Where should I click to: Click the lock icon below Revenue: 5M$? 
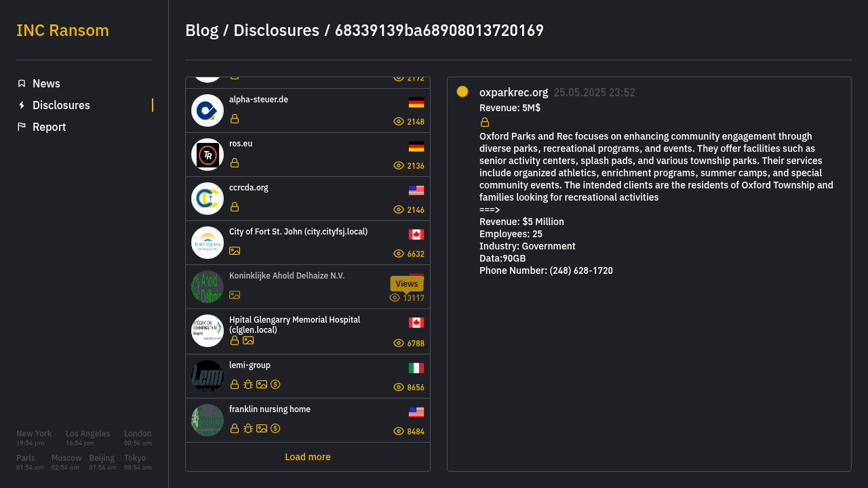point(485,122)
